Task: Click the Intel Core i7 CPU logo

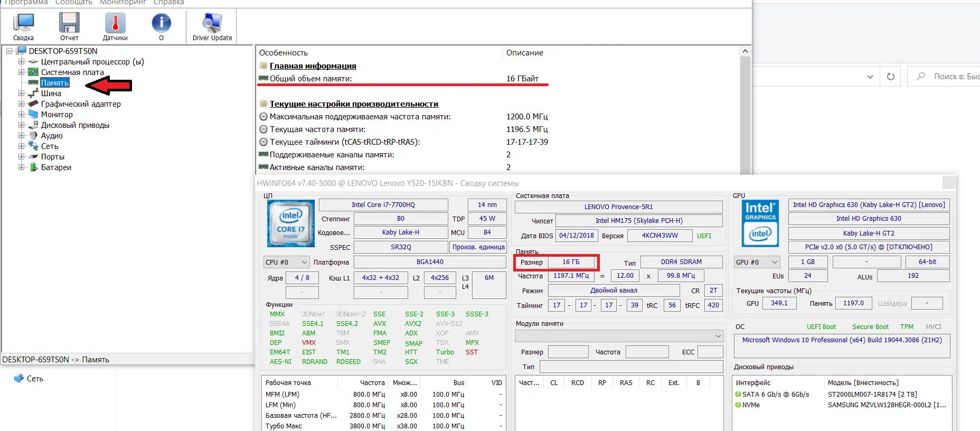Action: 291,223
